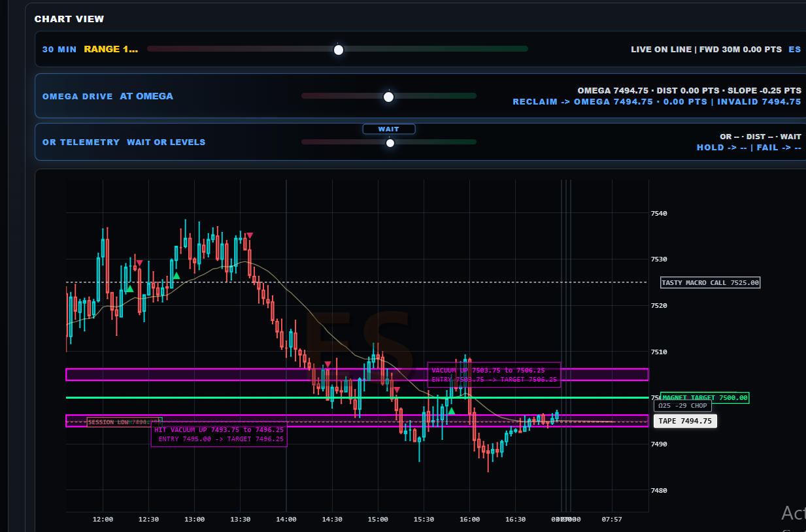
Task: Click the OMEGA DRIVE label
Action: click(78, 96)
